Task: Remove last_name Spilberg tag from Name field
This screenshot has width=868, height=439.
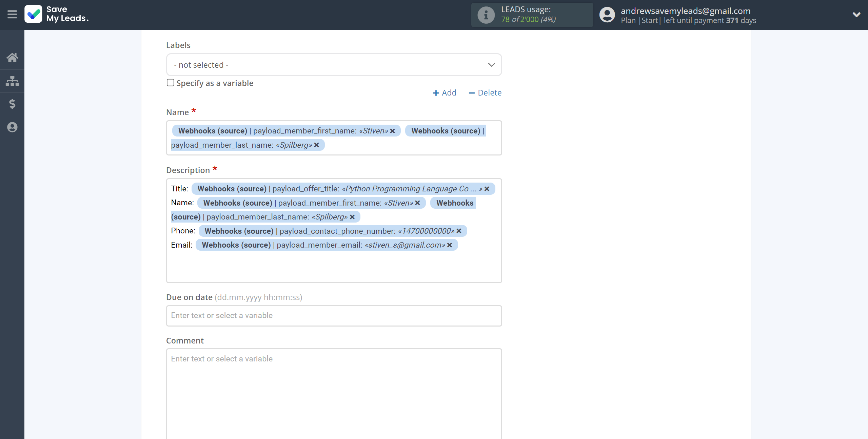Action: 317,145
